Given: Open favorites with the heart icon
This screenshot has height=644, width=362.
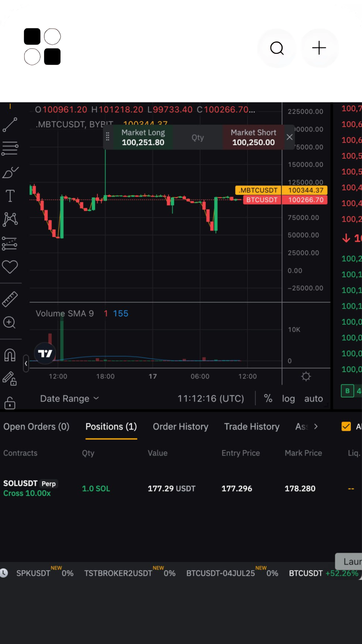Looking at the screenshot, I should [10, 267].
